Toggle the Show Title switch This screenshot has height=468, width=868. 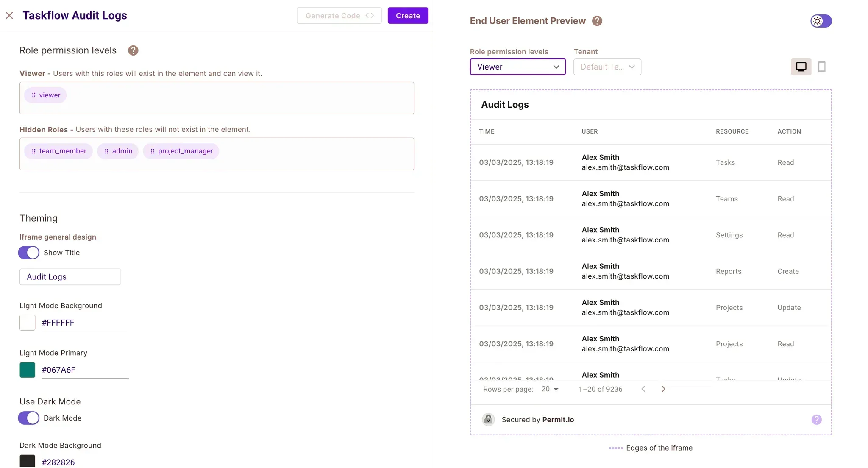(x=29, y=253)
